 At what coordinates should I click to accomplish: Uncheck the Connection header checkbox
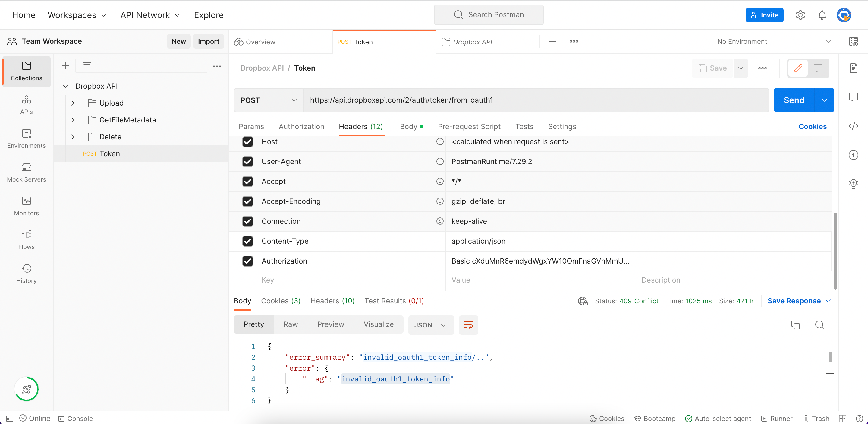click(248, 221)
